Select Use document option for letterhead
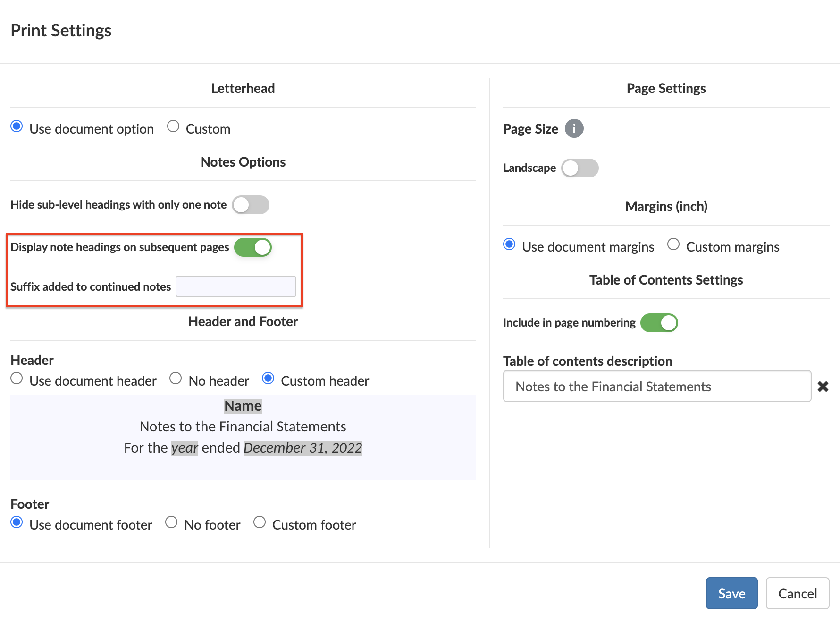Viewport: 840px width, 622px height. [x=17, y=126]
